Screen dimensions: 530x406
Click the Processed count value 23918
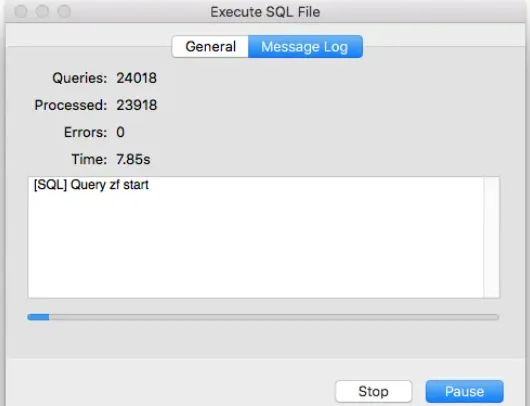tap(137, 105)
